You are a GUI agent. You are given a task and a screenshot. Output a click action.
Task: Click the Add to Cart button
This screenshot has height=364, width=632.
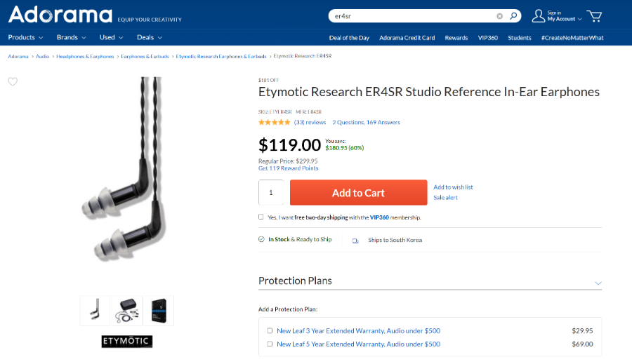(358, 192)
